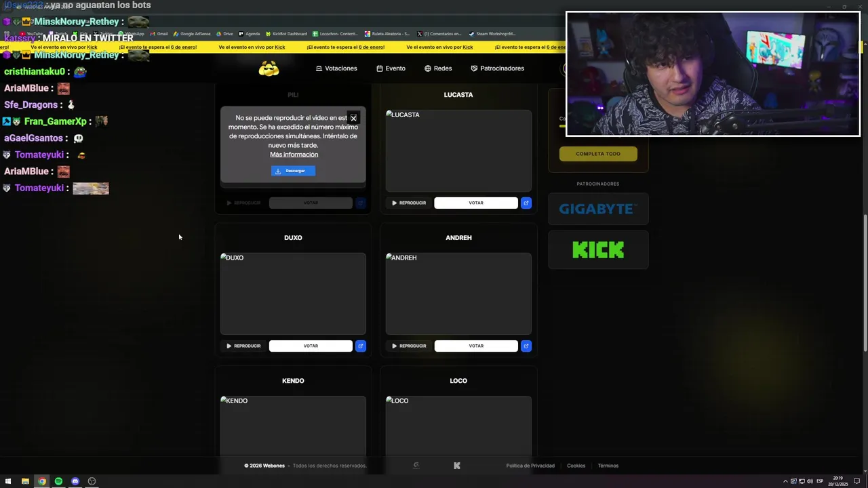Click the blue Descargar button

[x=293, y=171]
